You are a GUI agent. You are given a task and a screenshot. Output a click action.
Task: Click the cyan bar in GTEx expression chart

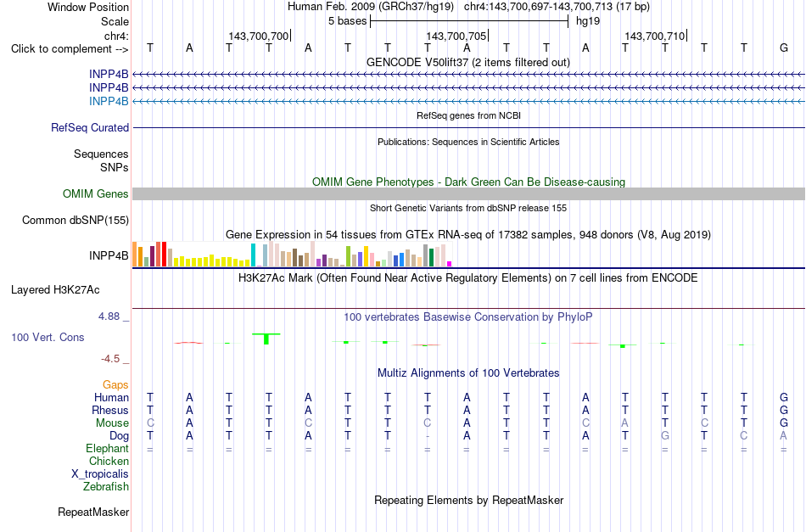click(x=254, y=255)
